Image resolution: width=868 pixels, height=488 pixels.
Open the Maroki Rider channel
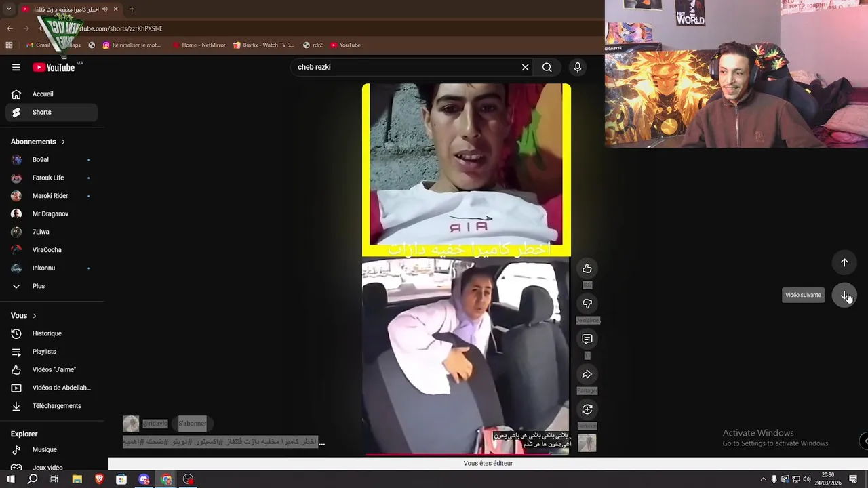(x=52, y=196)
